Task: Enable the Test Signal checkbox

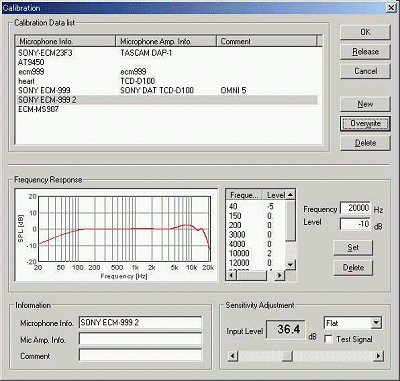Action: (328, 339)
